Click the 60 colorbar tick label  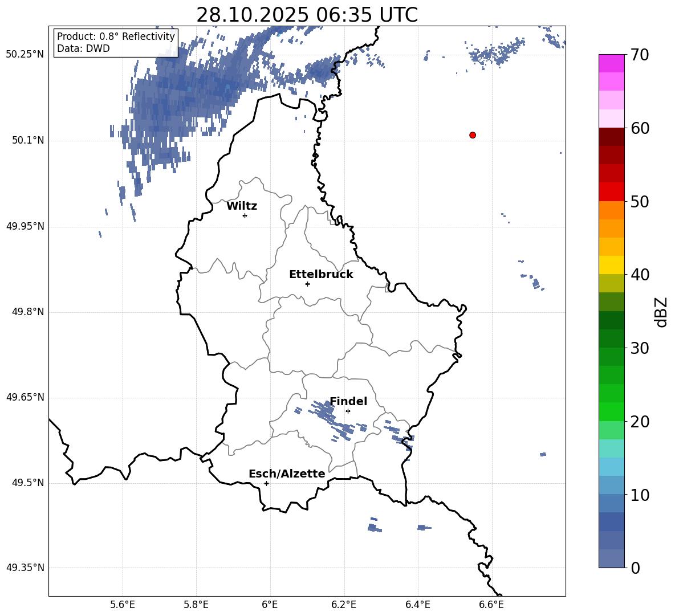[x=640, y=128]
